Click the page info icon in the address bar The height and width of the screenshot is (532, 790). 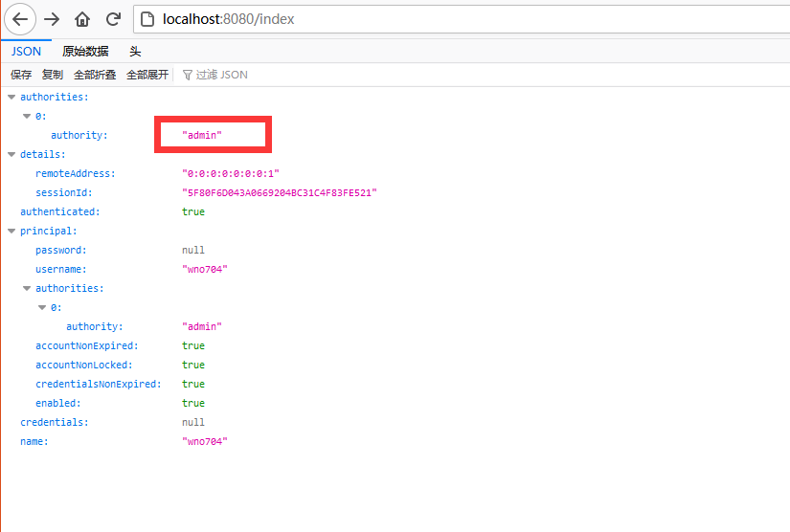click(147, 19)
